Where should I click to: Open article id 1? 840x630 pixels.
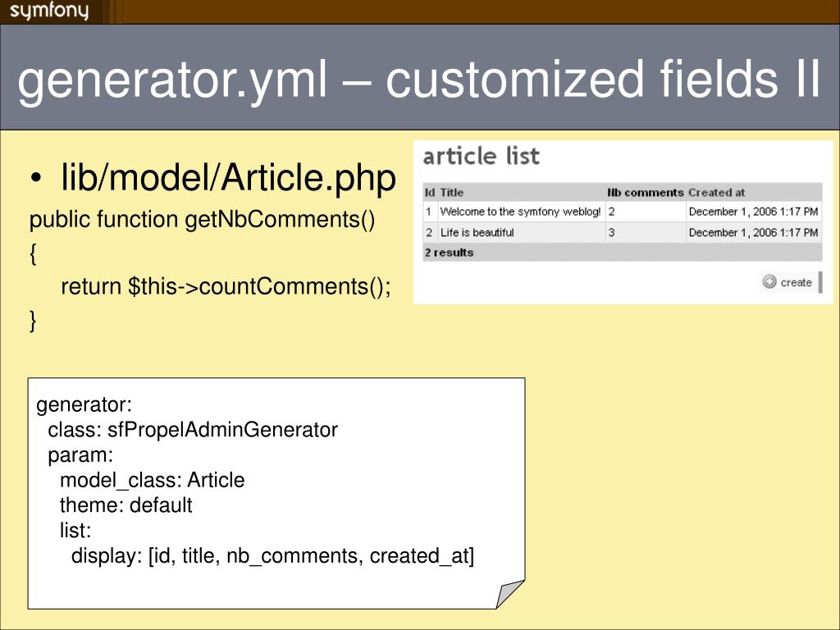[428, 212]
